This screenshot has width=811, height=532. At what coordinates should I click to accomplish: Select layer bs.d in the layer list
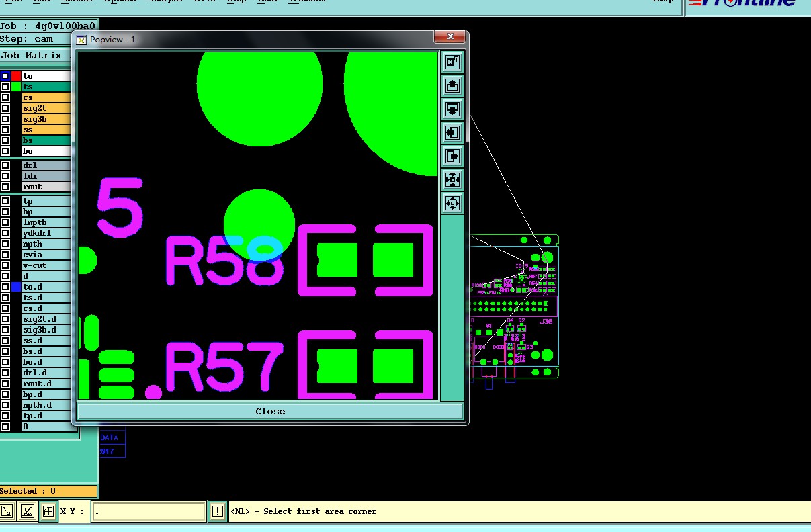click(x=46, y=351)
